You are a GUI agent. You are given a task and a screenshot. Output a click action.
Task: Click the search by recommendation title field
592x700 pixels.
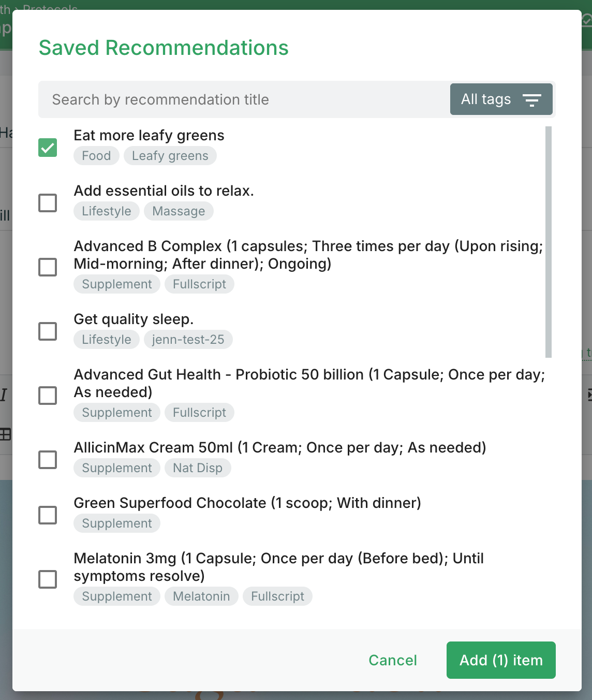click(243, 99)
